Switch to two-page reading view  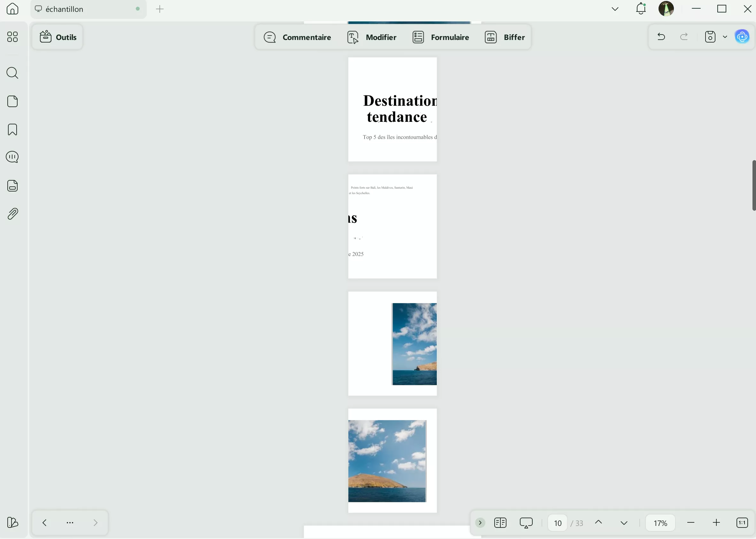point(500,522)
